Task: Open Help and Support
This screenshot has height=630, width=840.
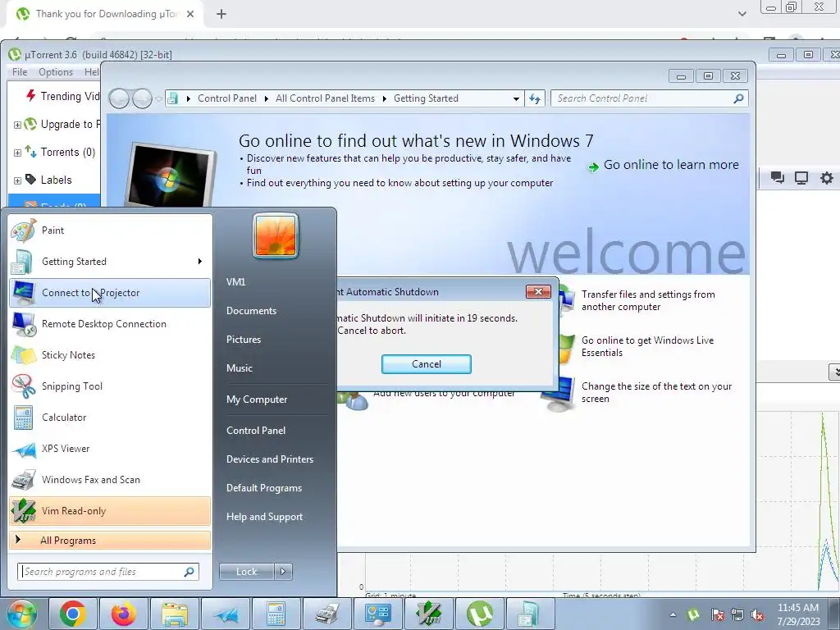Action: click(x=264, y=517)
